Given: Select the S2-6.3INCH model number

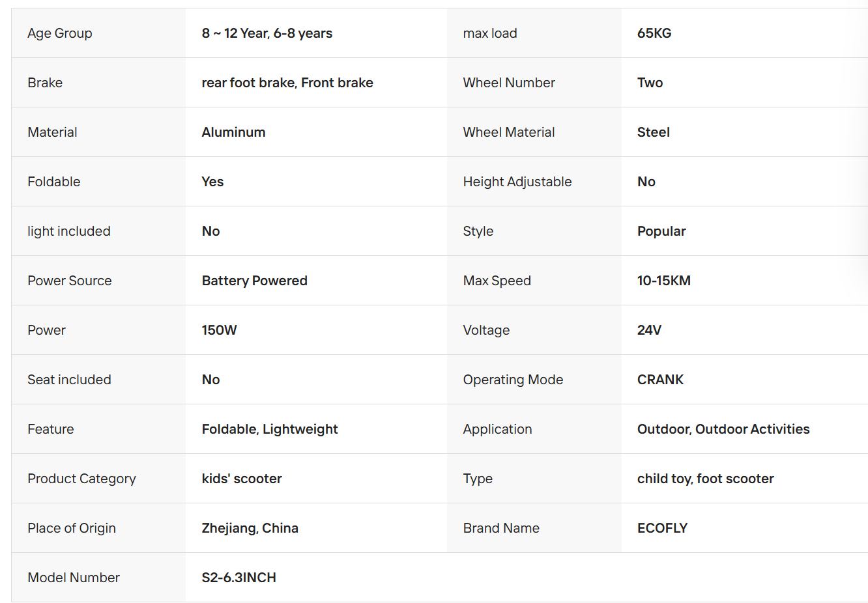Looking at the screenshot, I should [239, 578].
